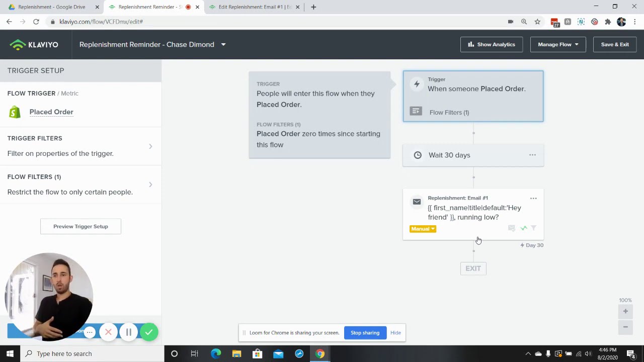
Task: Click the lightning bolt Trigger icon
Action: pos(417,84)
